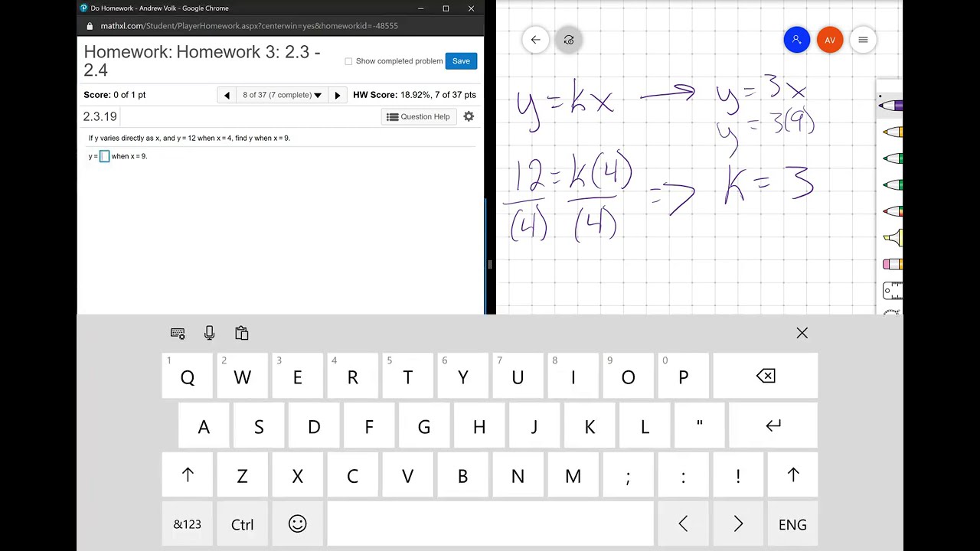Tap the W key
This screenshot has width=980, height=551.
(x=243, y=376)
